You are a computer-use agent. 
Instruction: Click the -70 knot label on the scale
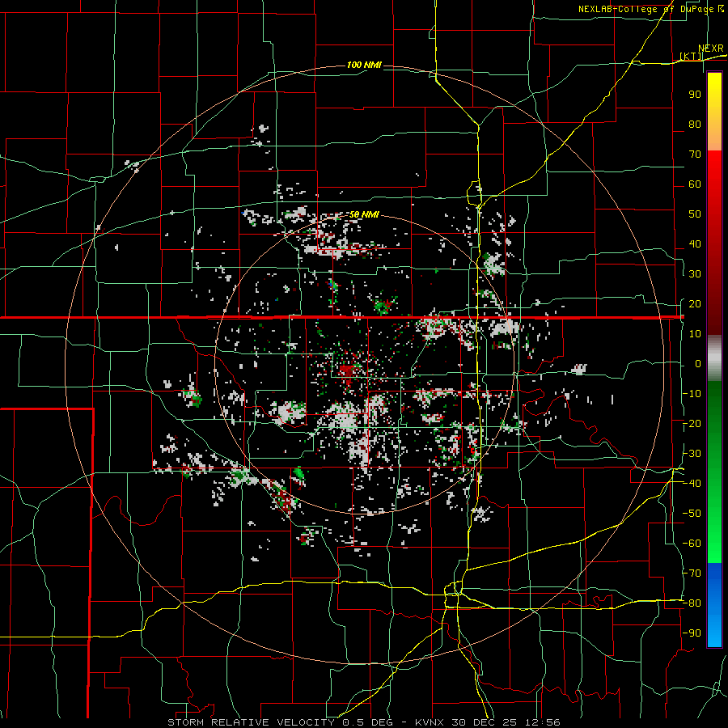click(692, 574)
